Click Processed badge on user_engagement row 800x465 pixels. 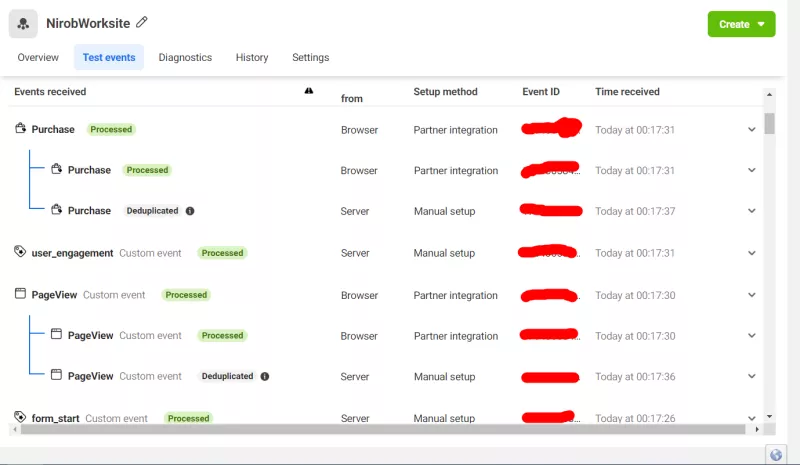[x=222, y=253]
